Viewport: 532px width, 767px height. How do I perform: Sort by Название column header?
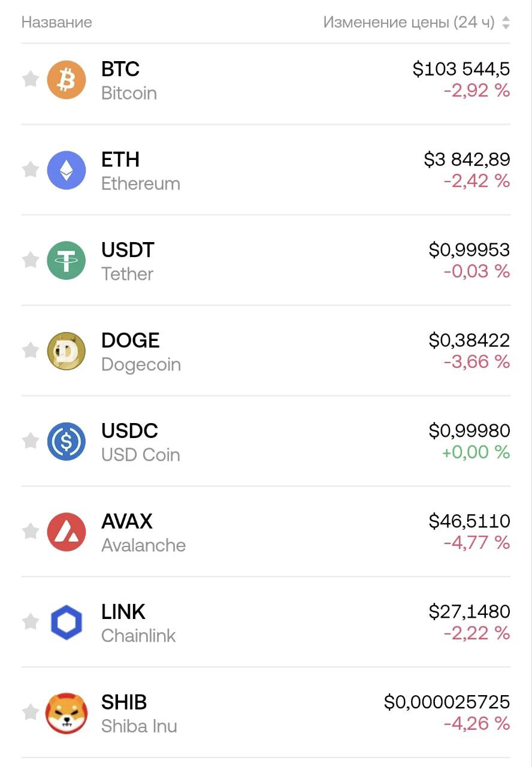[x=57, y=23]
